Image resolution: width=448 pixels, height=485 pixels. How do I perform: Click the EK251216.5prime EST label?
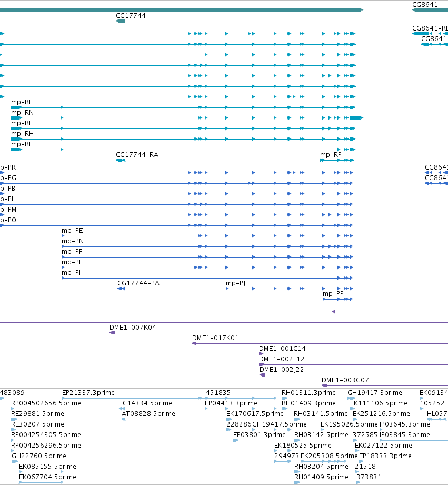click(x=381, y=413)
